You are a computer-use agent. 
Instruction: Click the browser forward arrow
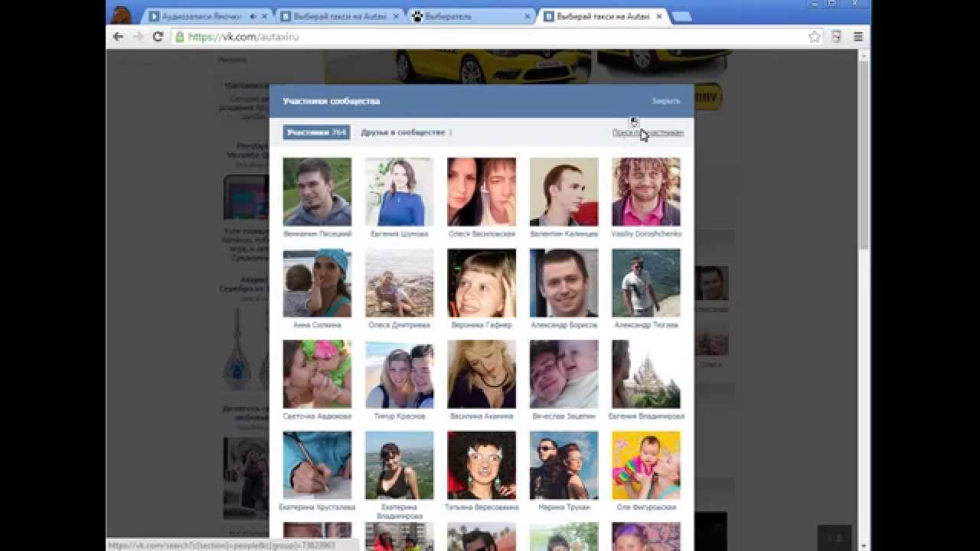[x=138, y=36]
